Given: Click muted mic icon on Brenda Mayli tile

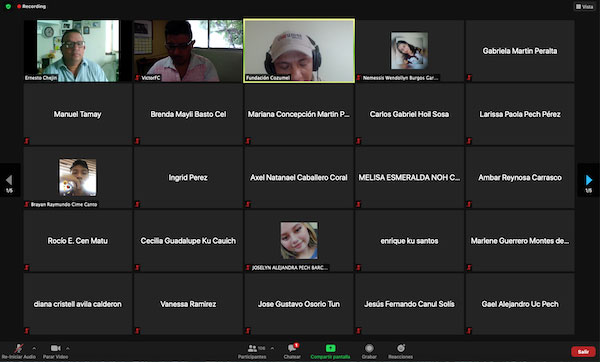Looking at the screenshot, I should tap(137, 141).
